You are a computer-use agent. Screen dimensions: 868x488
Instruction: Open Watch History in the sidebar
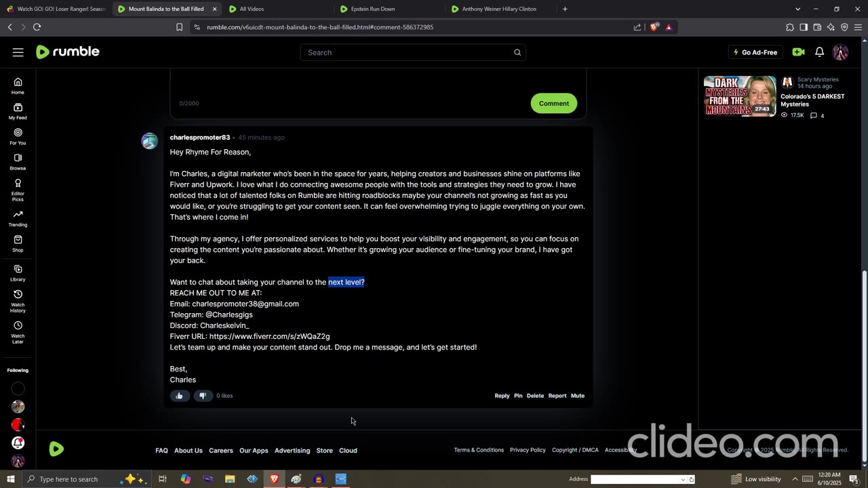18,301
